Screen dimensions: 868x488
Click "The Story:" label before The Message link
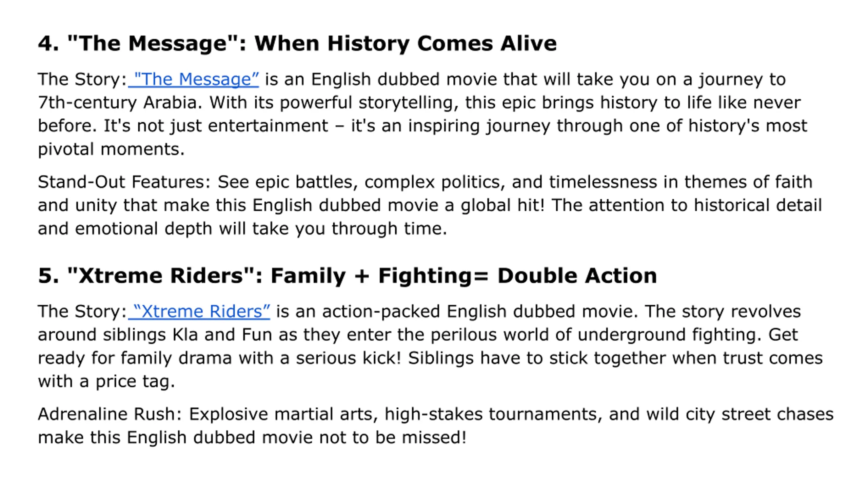(x=82, y=79)
